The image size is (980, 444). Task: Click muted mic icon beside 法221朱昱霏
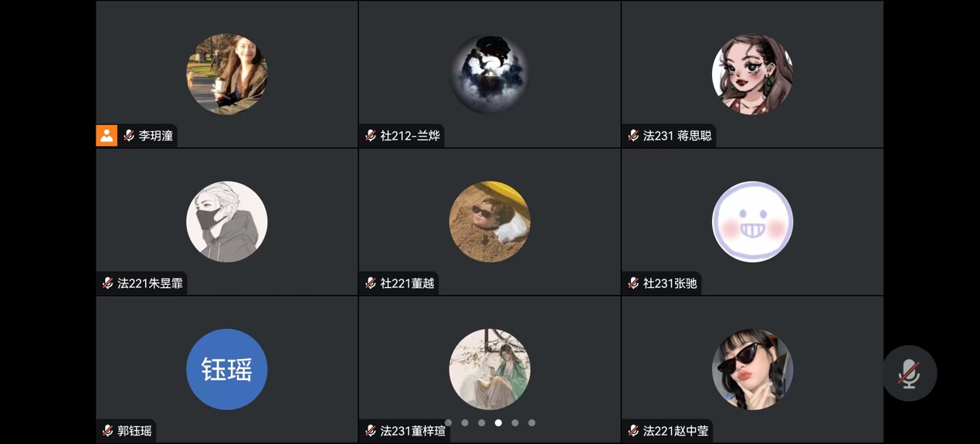(x=107, y=283)
